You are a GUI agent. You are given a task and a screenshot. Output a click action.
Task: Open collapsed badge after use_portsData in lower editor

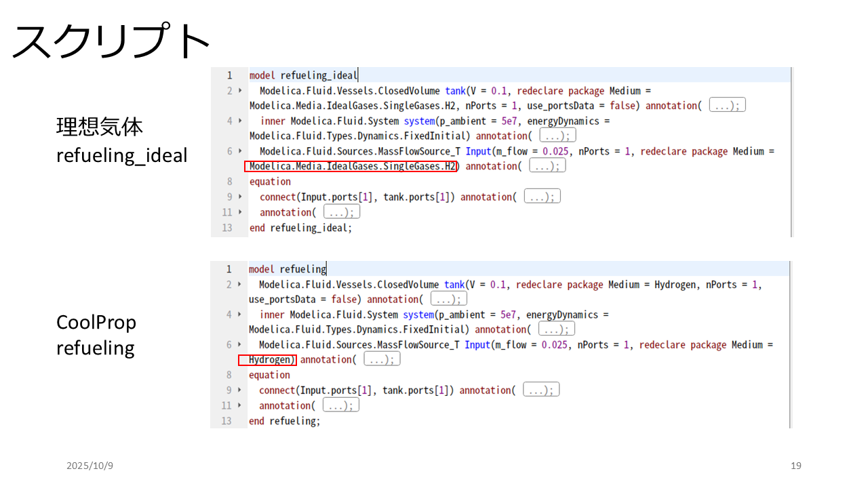(448, 299)
